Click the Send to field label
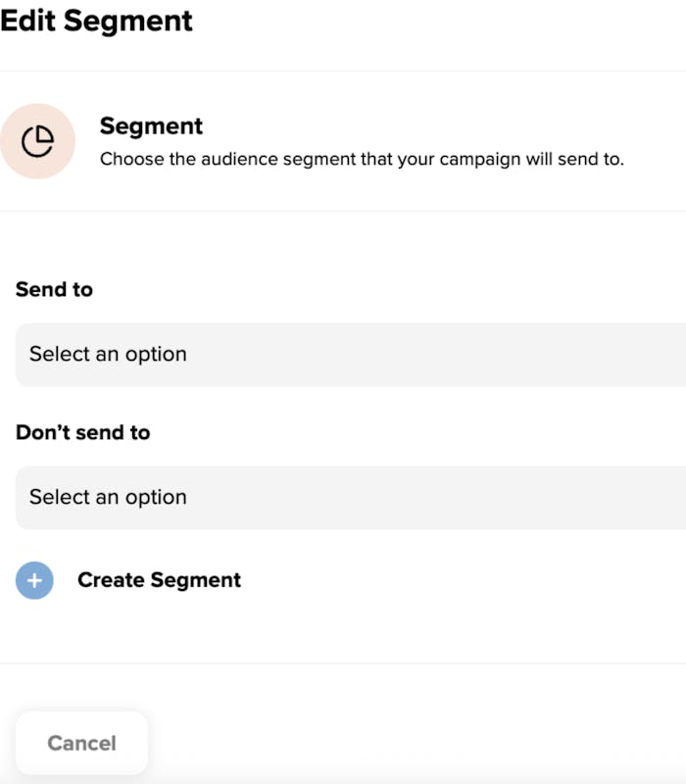686x784 pixels. pyautogui.click(x=54, y=290)
